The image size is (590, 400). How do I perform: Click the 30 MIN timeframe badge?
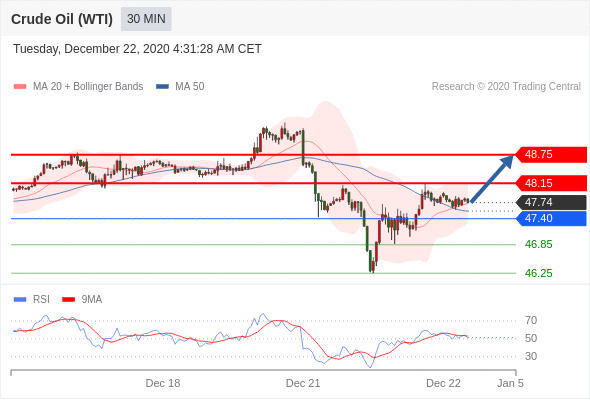tap(146, 19)
